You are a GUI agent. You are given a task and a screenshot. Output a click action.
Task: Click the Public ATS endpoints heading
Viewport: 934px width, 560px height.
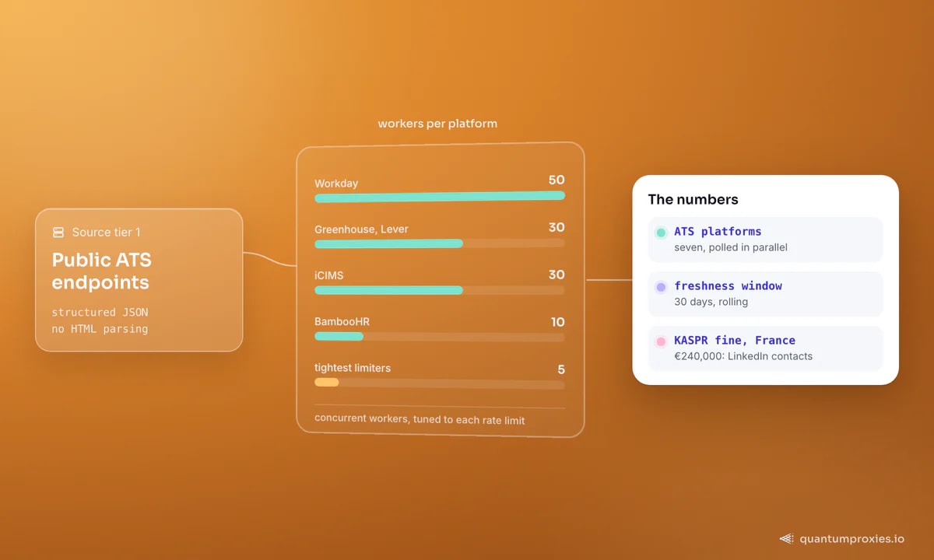coord(102,271)
